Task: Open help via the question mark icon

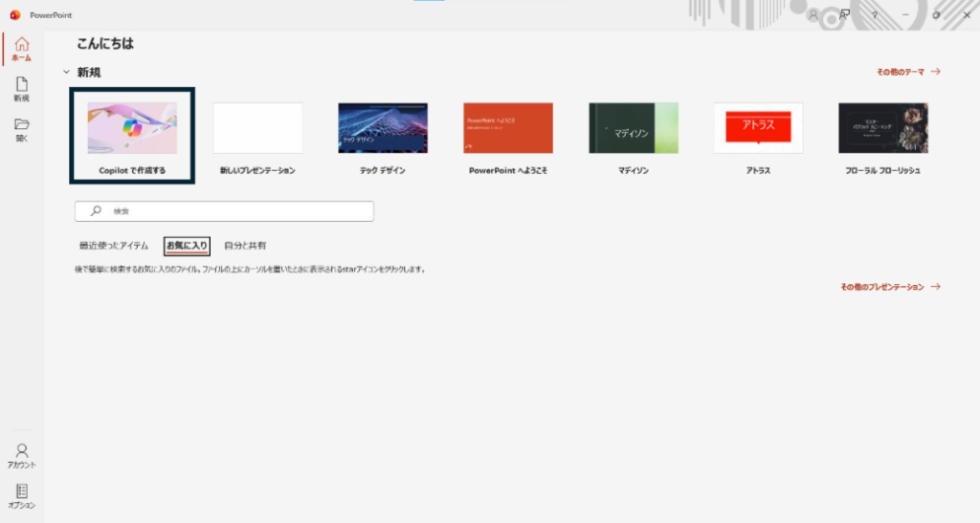Action: click(x=874, y=15)
